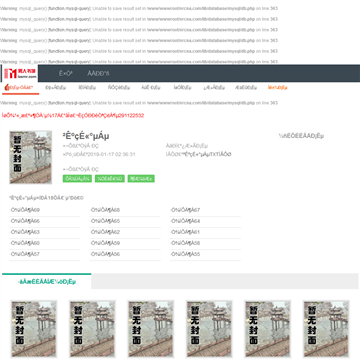Open the chapter link ending in 55
Screen dimensions: 360x360
(185, 254)
